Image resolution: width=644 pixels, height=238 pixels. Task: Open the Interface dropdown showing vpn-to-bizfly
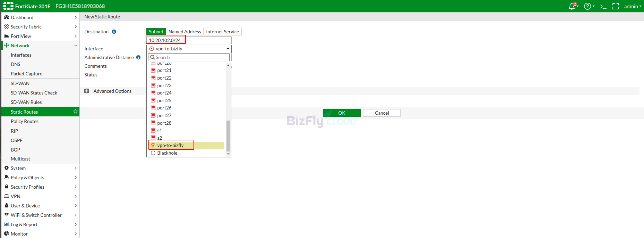click(189, 49)
